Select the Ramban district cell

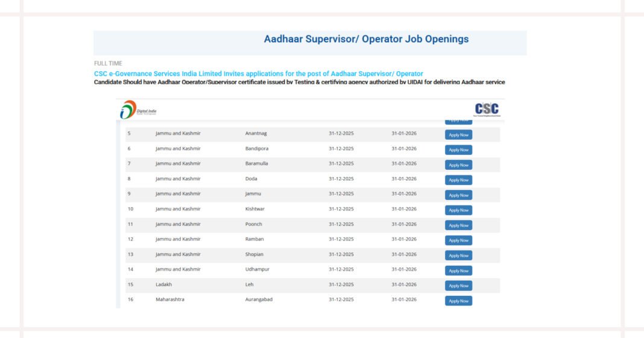pyautogui.click(x=254, y=239)
